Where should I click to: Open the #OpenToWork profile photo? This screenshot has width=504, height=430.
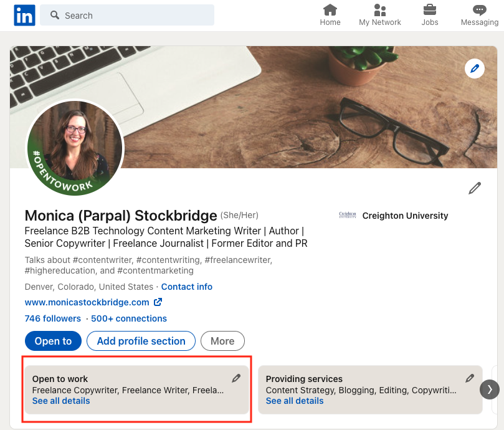(75, 148)
